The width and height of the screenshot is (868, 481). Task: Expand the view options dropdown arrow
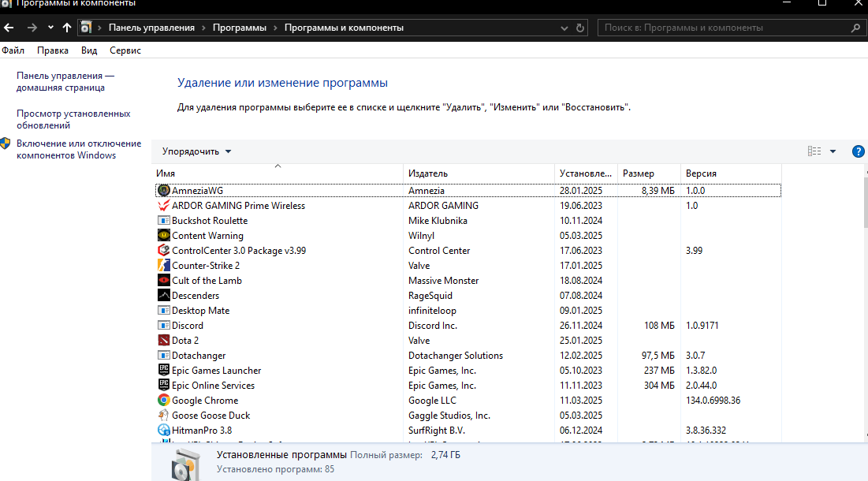(833, 151)
